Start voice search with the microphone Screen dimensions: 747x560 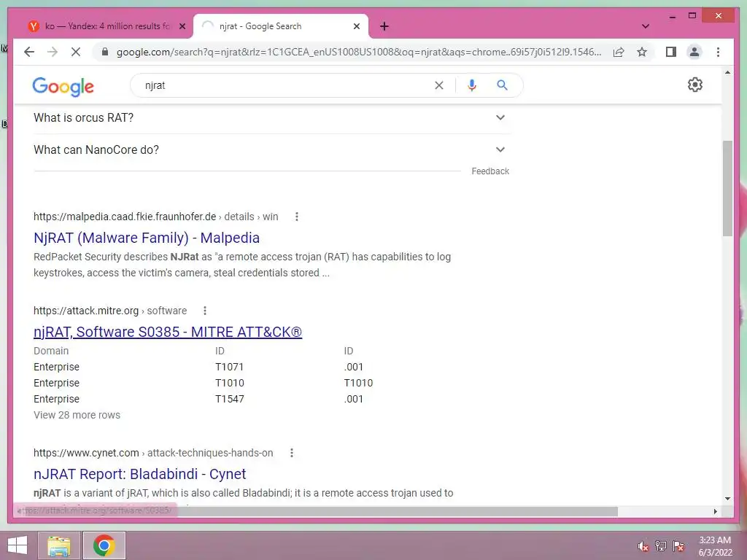[472, 85]
